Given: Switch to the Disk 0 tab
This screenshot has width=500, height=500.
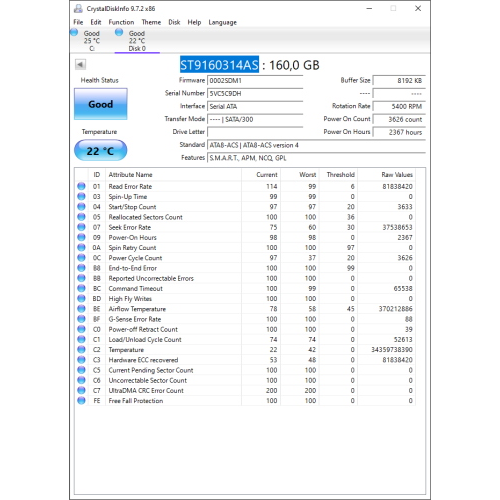Looking at the screenshot, I should [137, 41].
